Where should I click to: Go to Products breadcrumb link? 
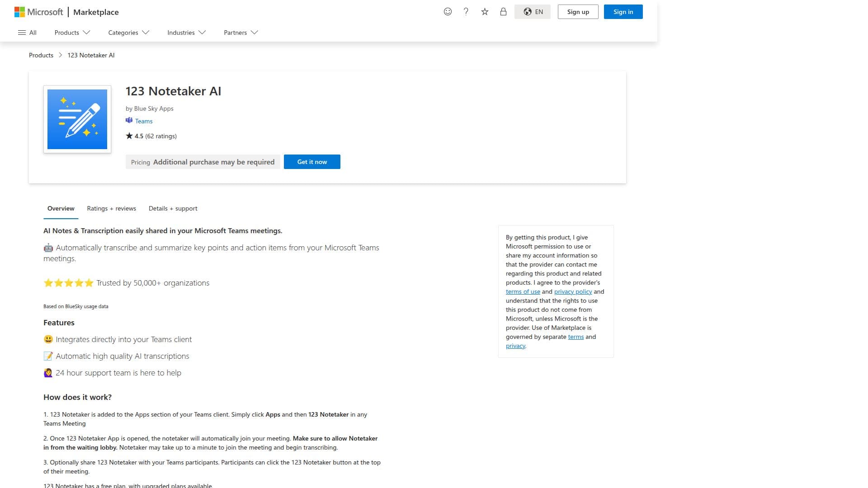coord(41,55)
